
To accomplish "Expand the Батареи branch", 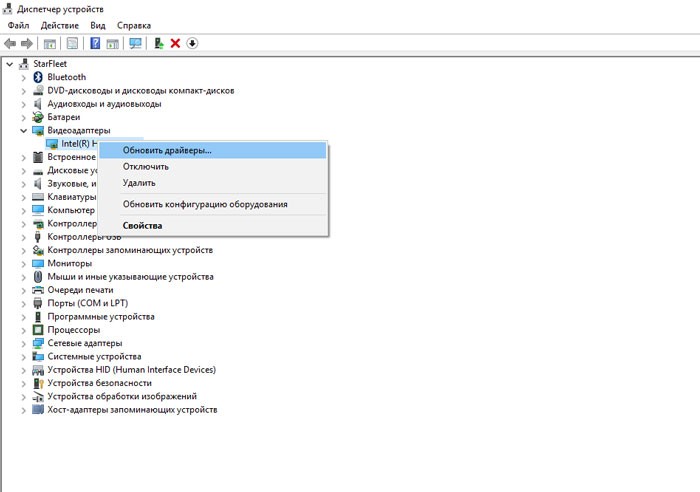I will coord(23,117).
